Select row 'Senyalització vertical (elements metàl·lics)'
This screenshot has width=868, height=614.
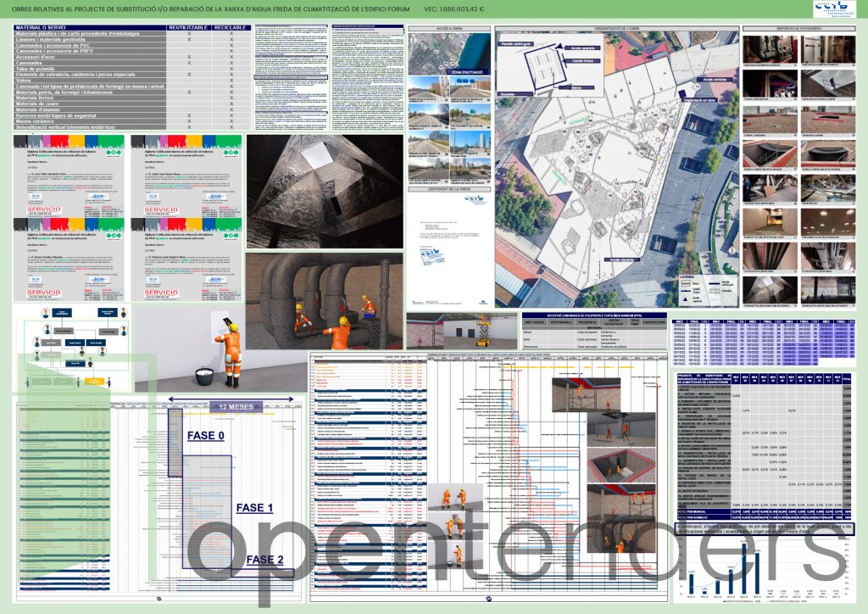(131, 127)
